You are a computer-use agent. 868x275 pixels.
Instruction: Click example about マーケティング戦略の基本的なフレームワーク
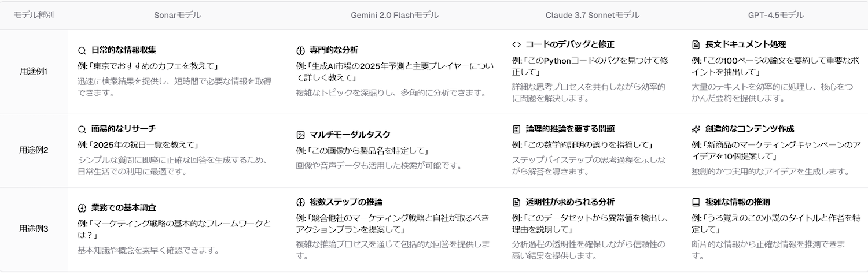pyautogui.click(x=174, y=229)
